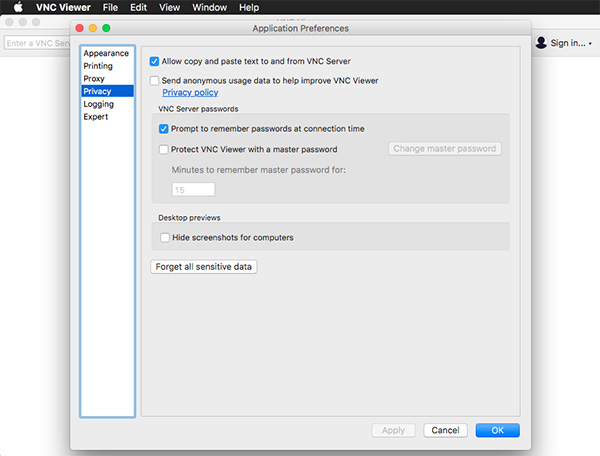
Task: Select the Expert preferences category
Action: coord(107,117)
